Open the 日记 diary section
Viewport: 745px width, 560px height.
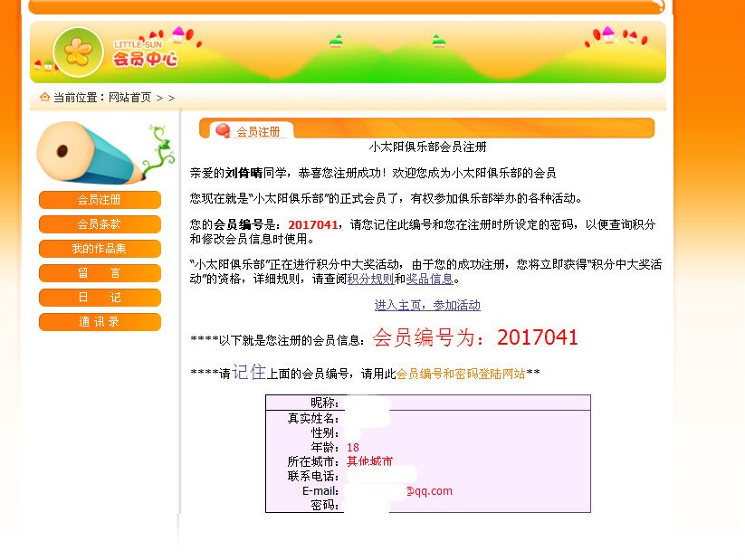coord(100,297)
